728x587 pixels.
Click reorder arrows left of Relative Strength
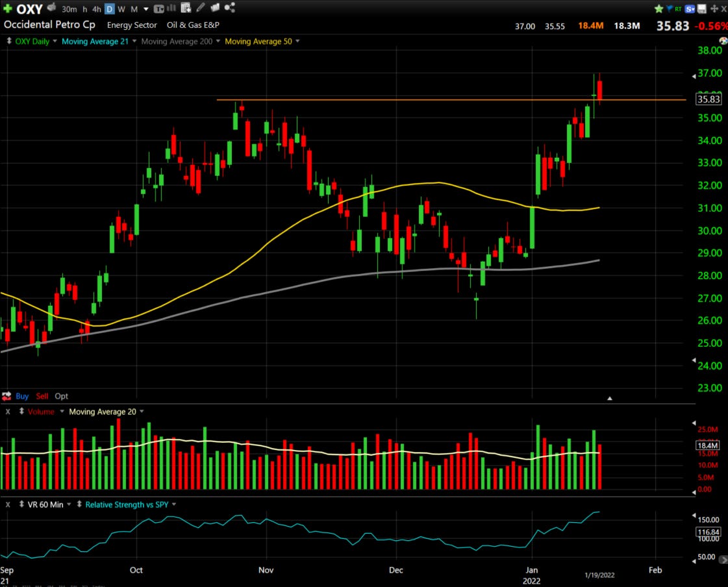tap(79, 504)
